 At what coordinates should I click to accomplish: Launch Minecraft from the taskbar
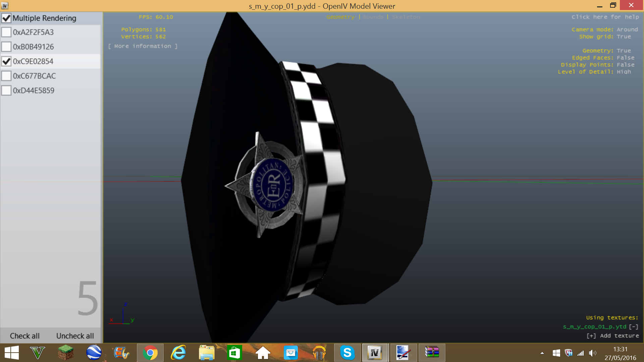pos(65,353)
